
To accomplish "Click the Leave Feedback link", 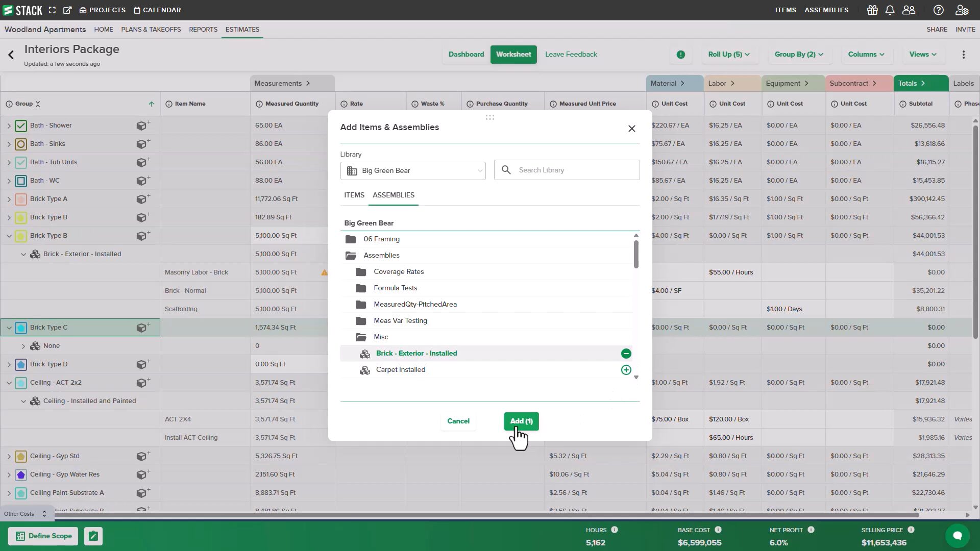I will [x=571, y=54].
